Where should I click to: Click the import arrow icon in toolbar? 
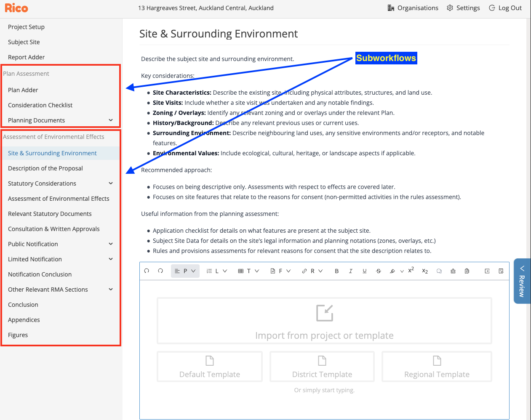pos(487,271)
